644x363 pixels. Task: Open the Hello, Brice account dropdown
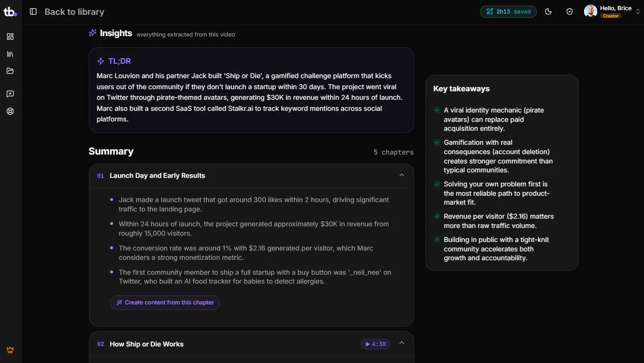[638, 12]
